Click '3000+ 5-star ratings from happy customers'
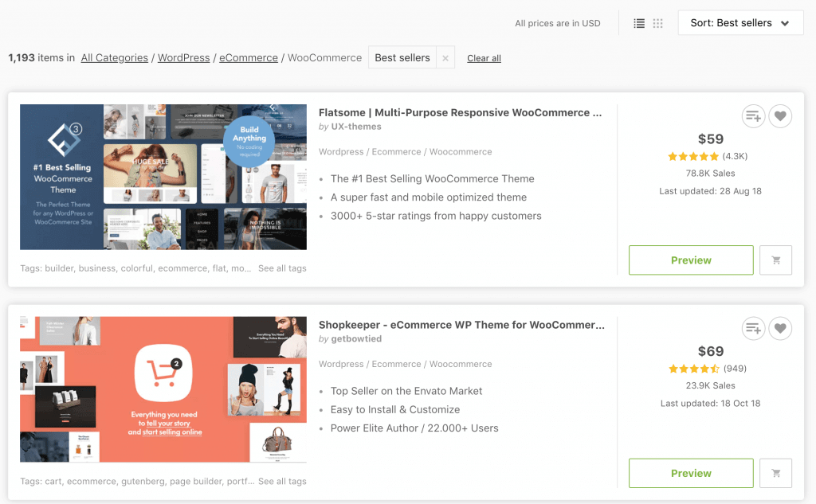The width and height of the screenshot is (816, 504). point(436,216)
